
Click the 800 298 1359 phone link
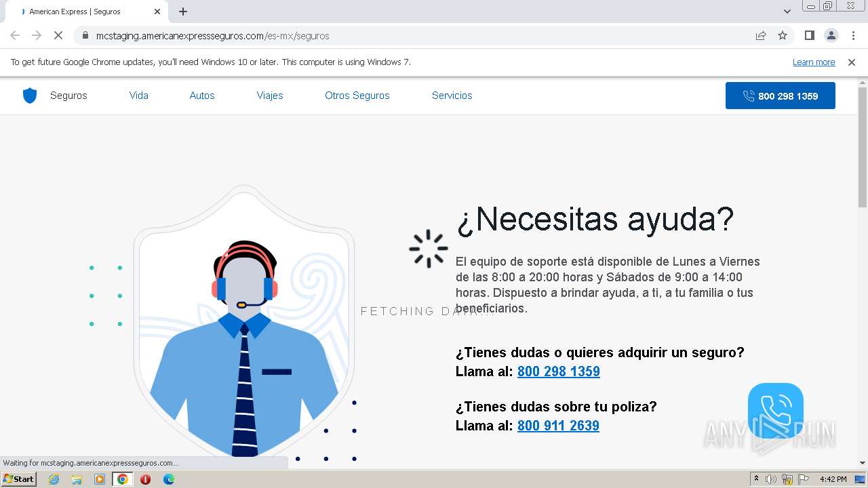[x=559, y=371]
